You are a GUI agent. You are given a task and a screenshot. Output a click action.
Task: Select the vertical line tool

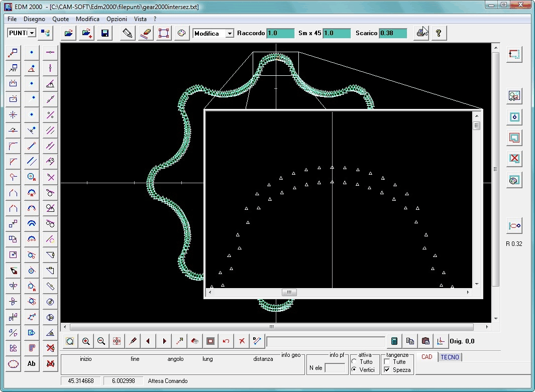click(x=50, y=68)
